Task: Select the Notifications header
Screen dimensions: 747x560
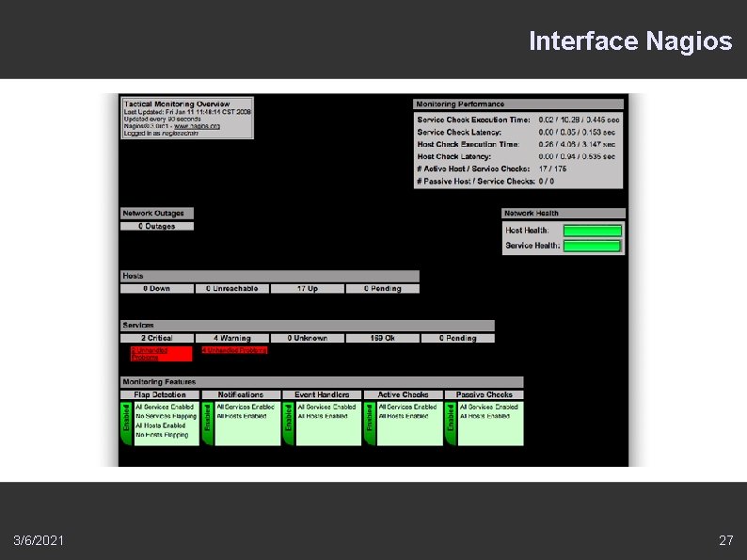Action: [x=241, y=394]
